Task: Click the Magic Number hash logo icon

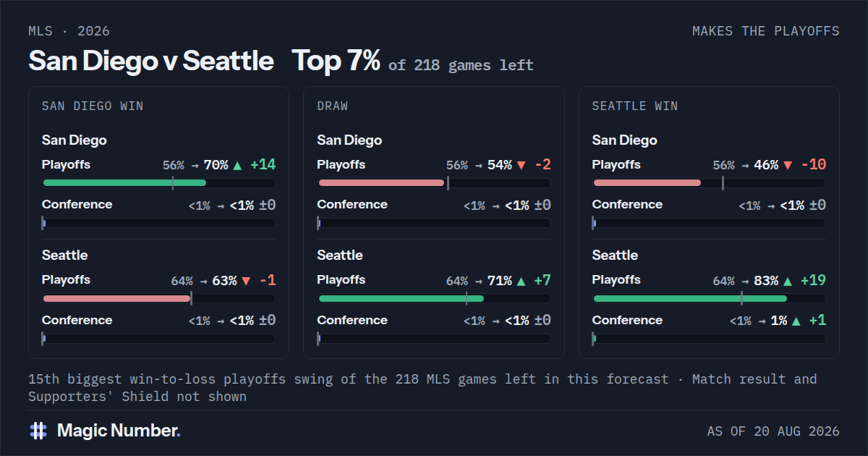Action: pyautogui.click(x=38, y=431)
